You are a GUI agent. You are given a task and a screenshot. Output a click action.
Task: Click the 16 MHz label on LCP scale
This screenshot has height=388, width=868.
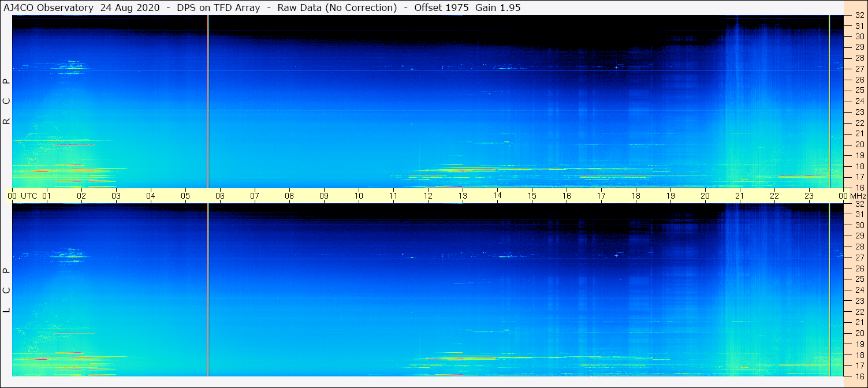[x=859, y=376]
